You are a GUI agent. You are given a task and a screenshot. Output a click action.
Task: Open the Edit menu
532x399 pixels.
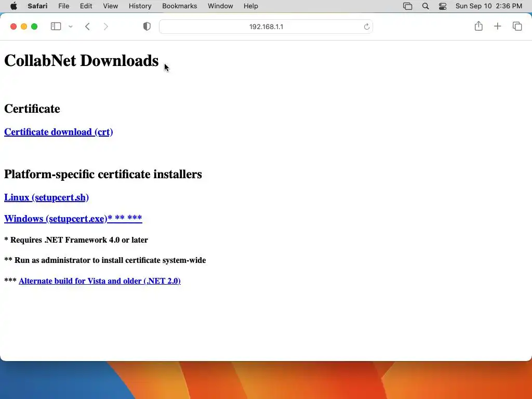(86, 6)
